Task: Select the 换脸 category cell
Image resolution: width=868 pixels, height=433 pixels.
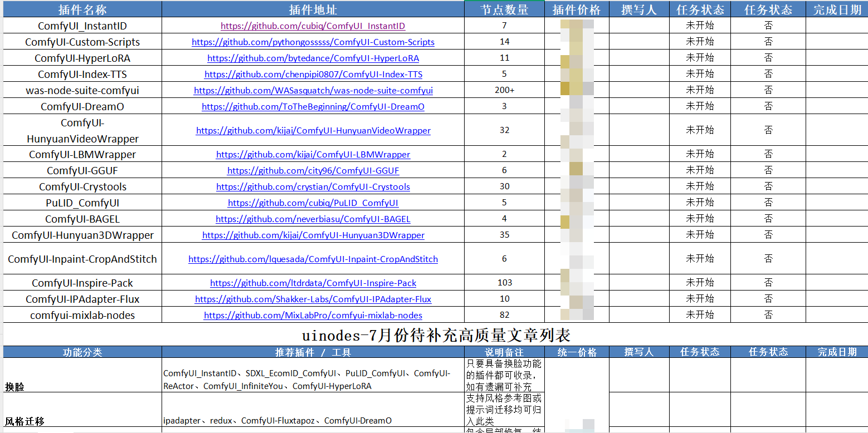Action: pos(82,376)
